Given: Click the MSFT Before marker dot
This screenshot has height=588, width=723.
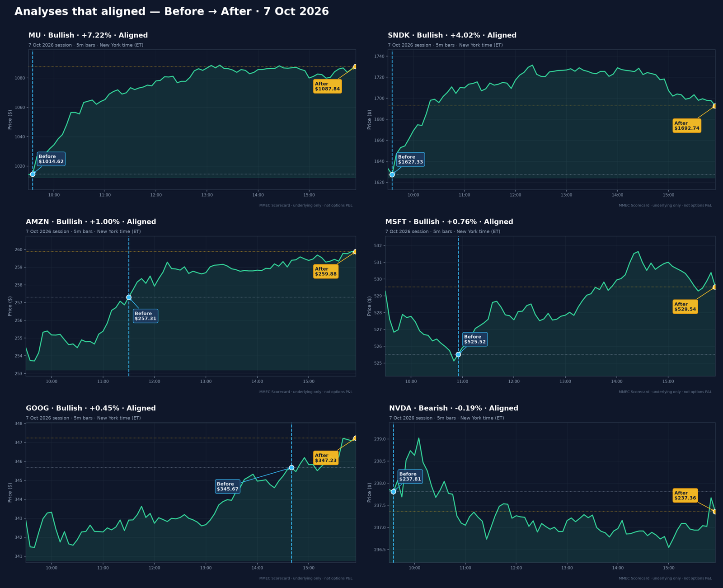Looking at the screenshot, I should (x=458, y=354).
